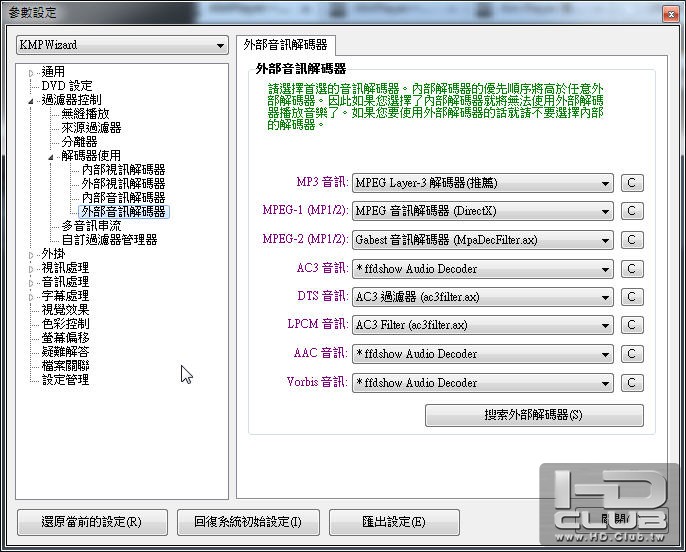Image resolution: width=686 pixels, height=552 pixels.
Task: Collapse the 解碼器使用 tree node arrow
Action: (x=51, y=157)
